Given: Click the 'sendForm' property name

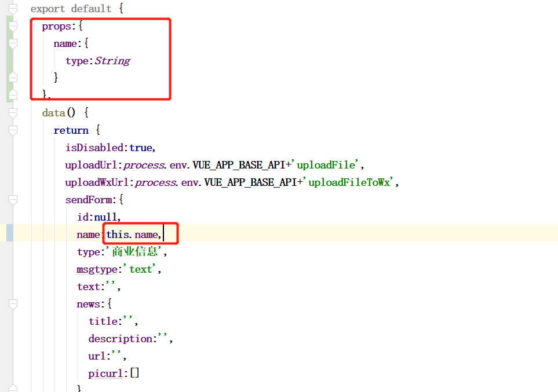Looking at the screenshot, I should pos(89,200).
